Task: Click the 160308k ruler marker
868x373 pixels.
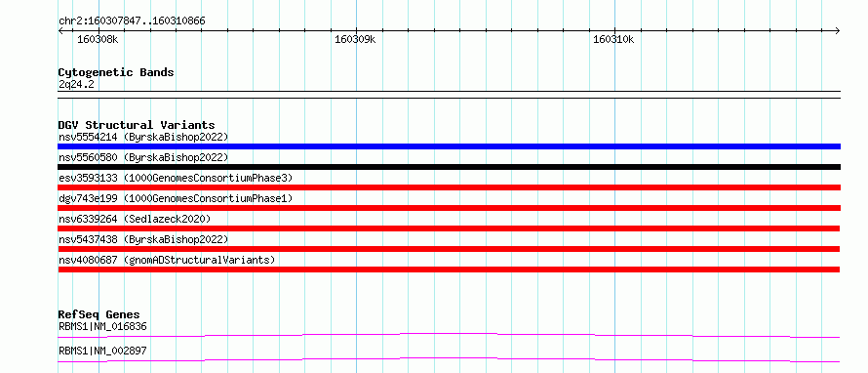Action: 98,39
